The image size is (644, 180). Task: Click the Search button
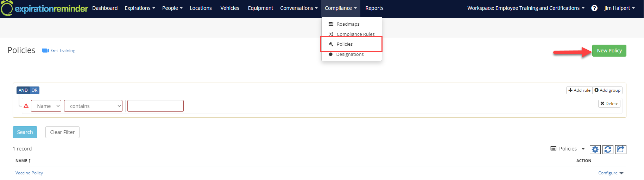[25, 132]
